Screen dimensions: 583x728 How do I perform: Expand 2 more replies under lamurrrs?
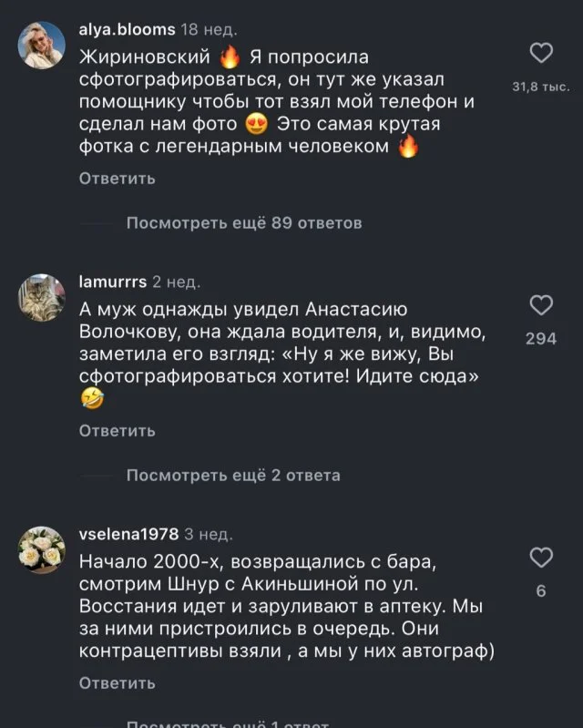232,475
